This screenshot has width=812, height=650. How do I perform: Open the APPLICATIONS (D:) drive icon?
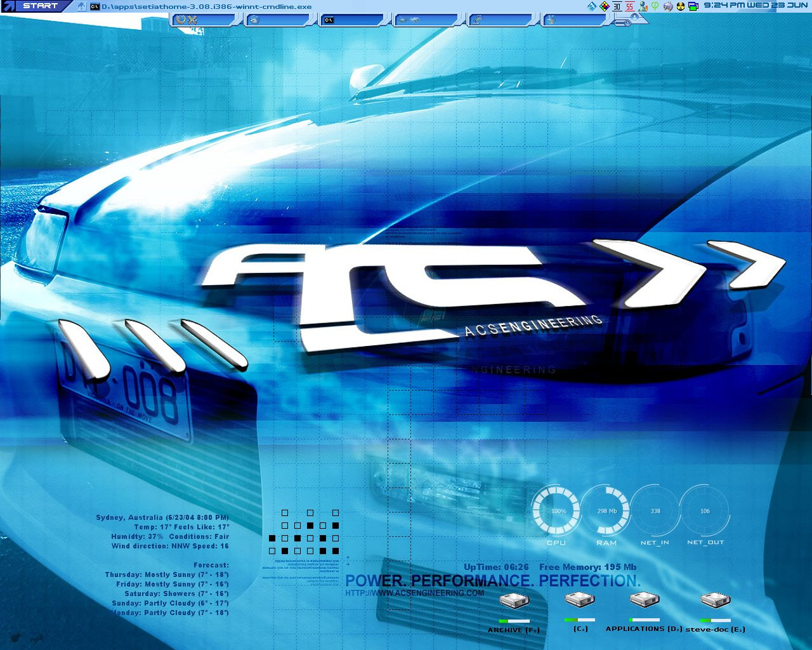(645, 599)
